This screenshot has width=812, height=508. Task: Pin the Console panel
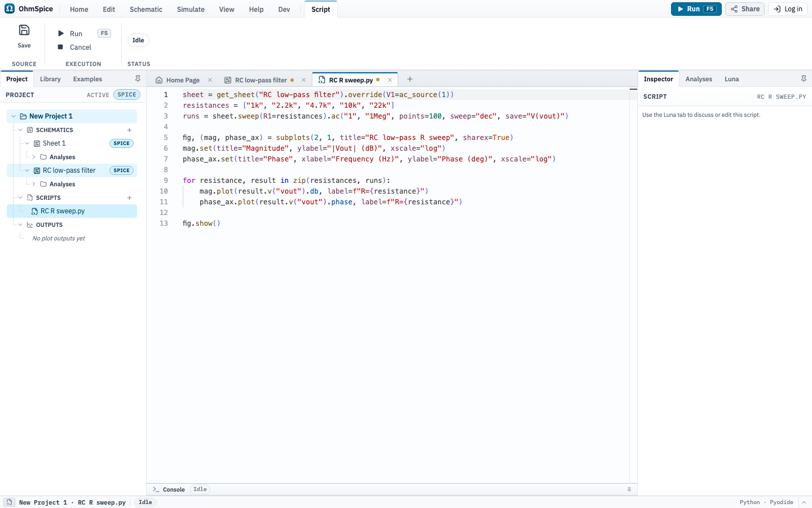coord(629,489)
